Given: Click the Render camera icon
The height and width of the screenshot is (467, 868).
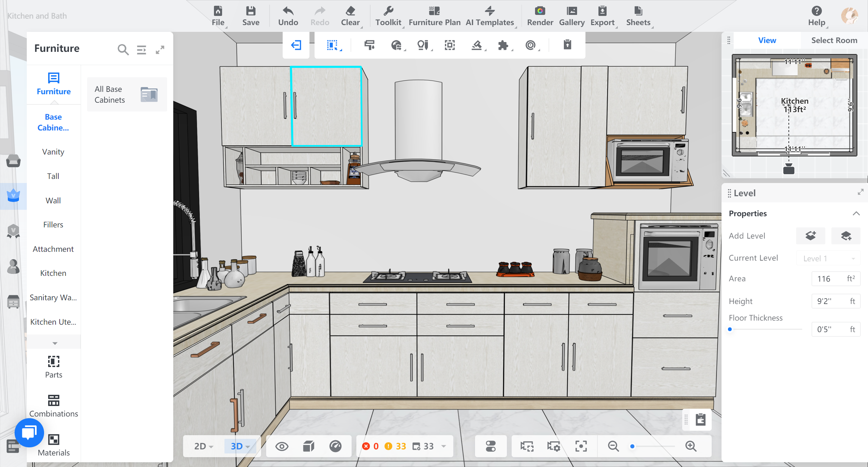Looking at the screenshot, I should (540, 11).
